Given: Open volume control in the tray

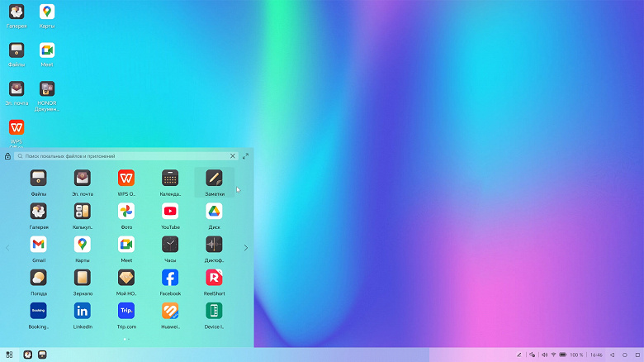Looking at the screenshot, I should click(544, 355).
